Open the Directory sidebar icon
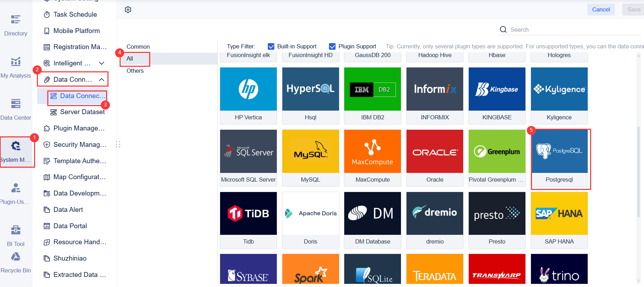This screenshot has width=644, height=287. [16, 19]
